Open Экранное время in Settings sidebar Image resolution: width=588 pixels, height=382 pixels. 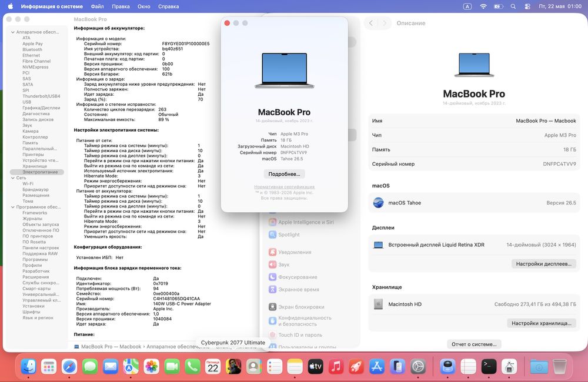click(x=299, y=289)
